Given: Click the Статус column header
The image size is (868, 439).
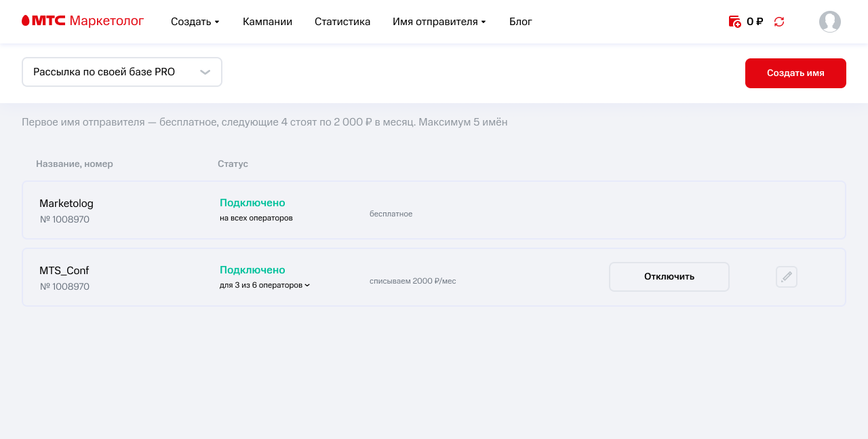Looking at the screenshot, I should tap(233, 164).
